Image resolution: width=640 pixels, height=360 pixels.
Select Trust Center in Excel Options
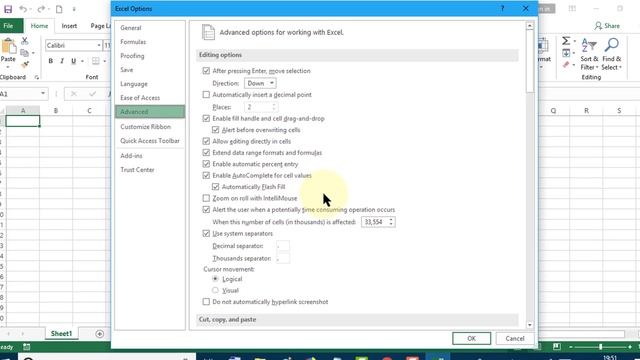pyautogui.click(x=137, y=169)
